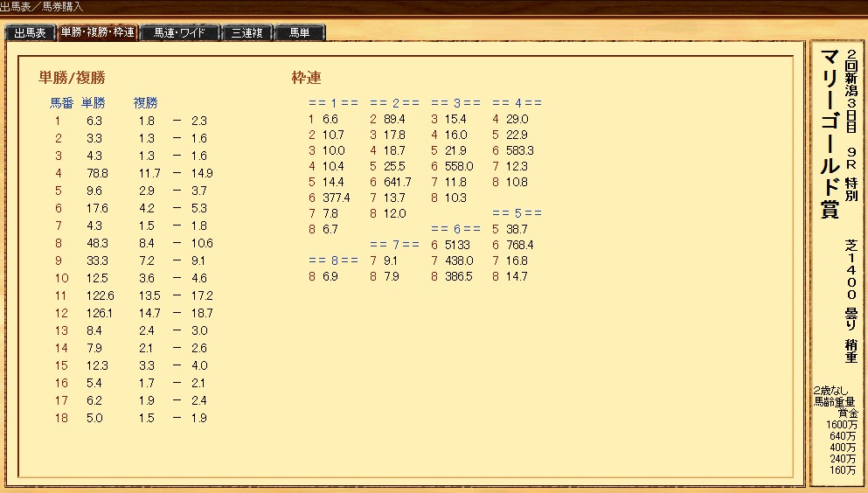The image size is (868, 493).
Task: Select horse 9 win odds 33.3
Action: tap(97, 260)
